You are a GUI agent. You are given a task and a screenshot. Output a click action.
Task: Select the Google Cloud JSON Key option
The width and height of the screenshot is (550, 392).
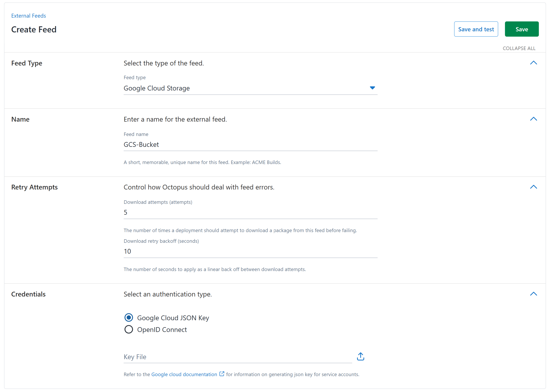(x=129, y=317)
